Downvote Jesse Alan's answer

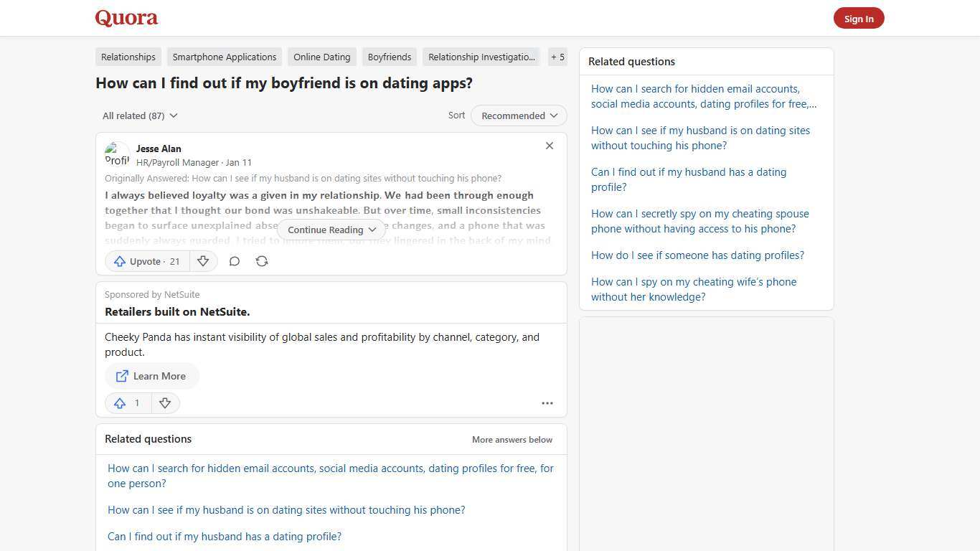(203, 261)
